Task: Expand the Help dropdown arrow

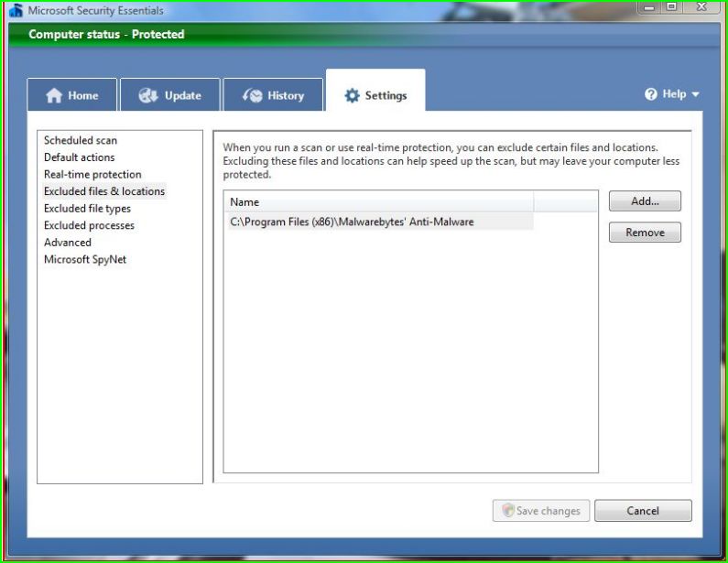Action: (x=695, y=94)
